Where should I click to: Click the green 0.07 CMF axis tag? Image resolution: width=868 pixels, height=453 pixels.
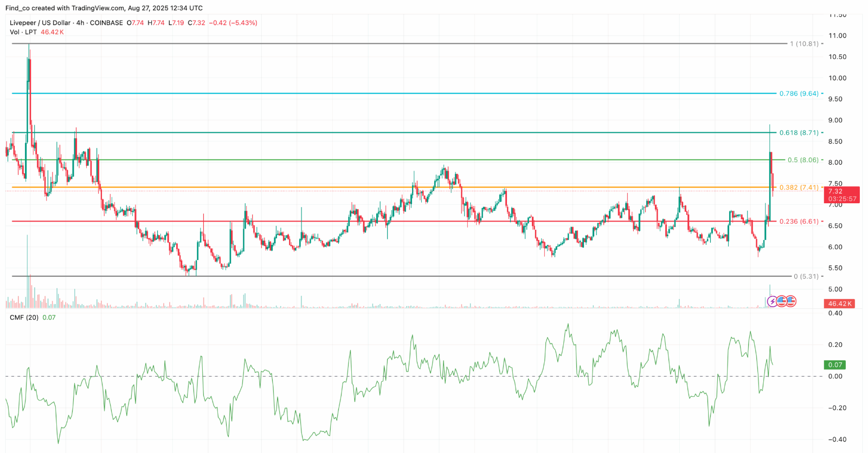pos(835,365)
